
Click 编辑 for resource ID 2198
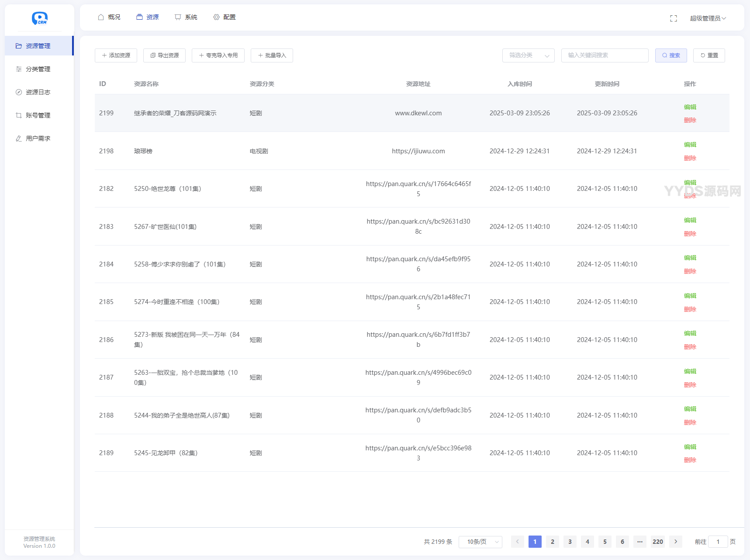coord(690,145)
